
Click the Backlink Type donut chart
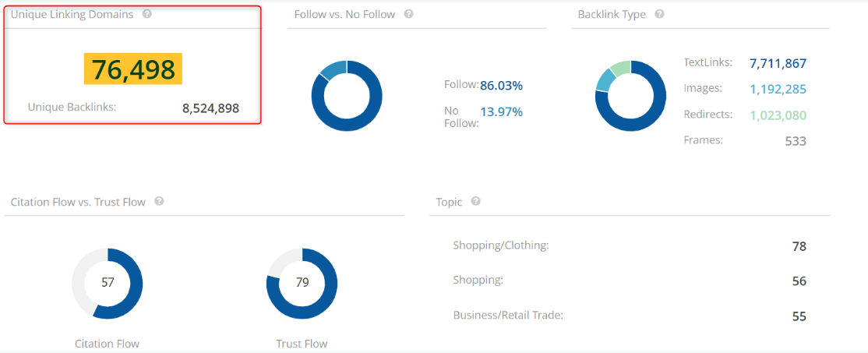point(630,96)
